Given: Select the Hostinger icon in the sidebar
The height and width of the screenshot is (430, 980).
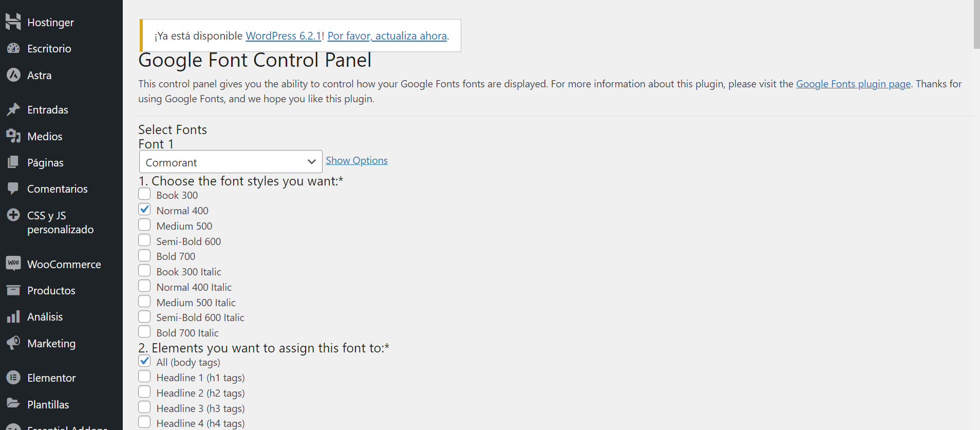Looking at the screenshot, I should pos(13,22).
